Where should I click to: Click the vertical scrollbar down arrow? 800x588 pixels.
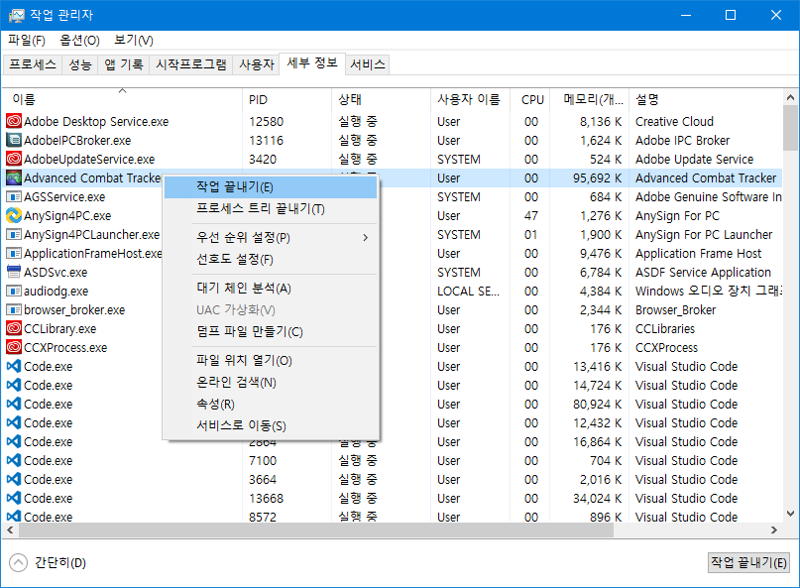click(x=790, y=513)
